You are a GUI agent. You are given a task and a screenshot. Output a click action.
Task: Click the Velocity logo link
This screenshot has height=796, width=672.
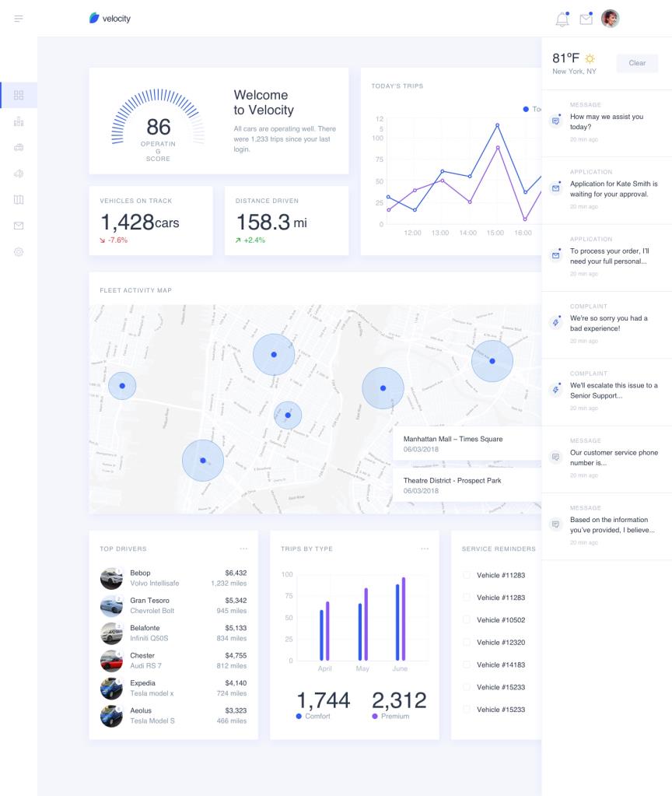coord(110,18)
